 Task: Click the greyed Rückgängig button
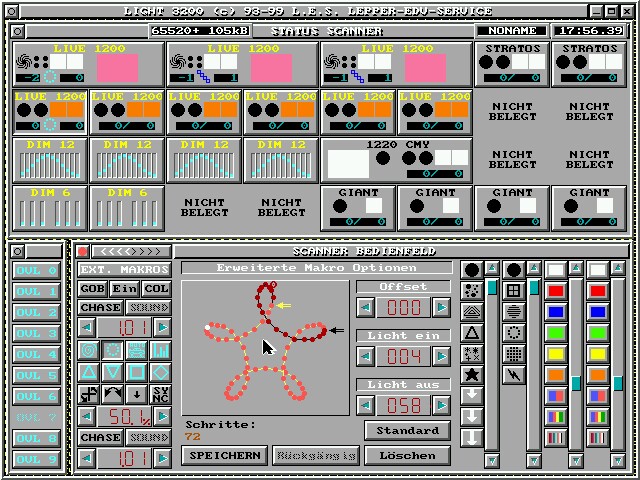click(316, 456)
